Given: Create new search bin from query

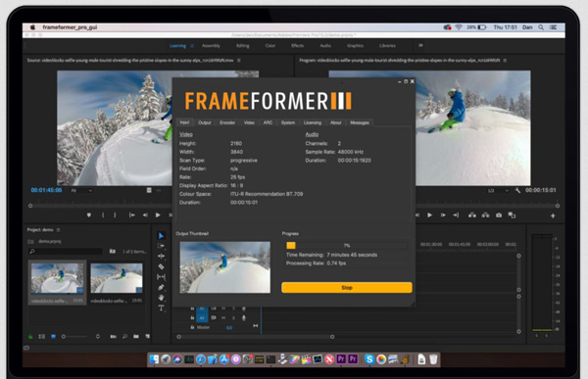Looking at the screenshot, I should click(x=112, y=251).
